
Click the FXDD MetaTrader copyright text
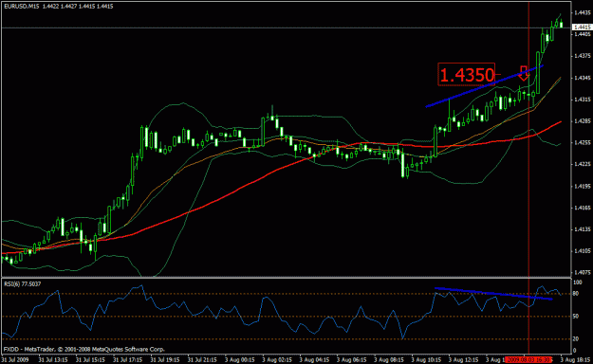click(x=83, y=349)
